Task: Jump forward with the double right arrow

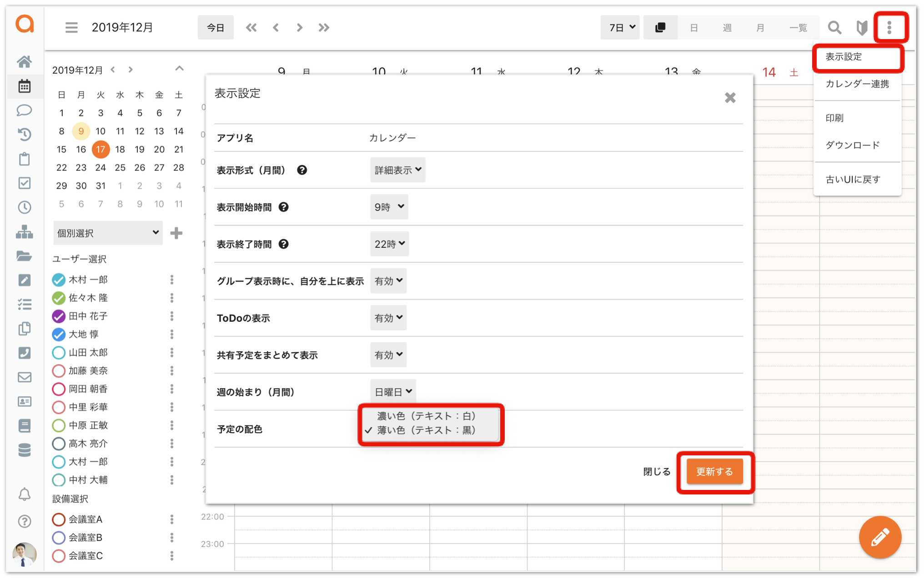Action: tap(324, 27)
